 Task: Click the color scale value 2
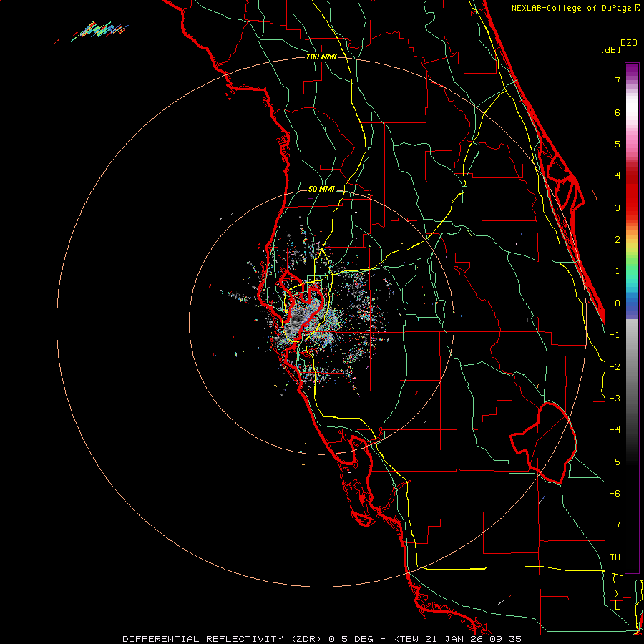coord(618,240)
